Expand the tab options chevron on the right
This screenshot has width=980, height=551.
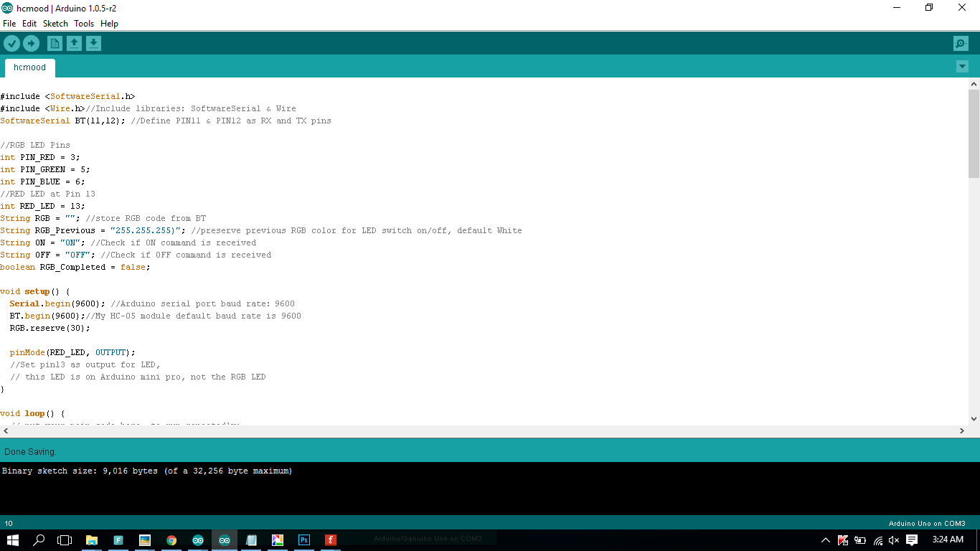(962, 66)
